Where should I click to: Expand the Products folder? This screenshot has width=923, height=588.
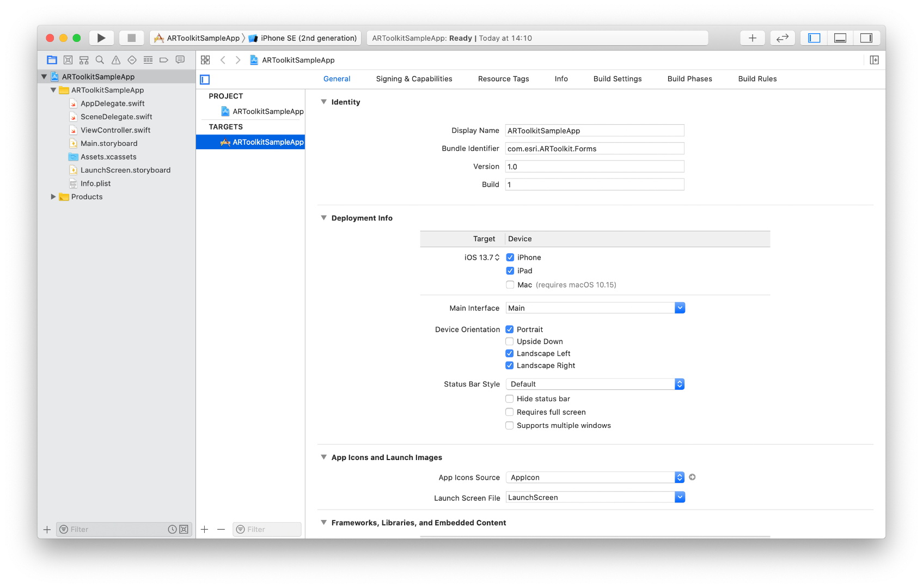click(53, 197)
